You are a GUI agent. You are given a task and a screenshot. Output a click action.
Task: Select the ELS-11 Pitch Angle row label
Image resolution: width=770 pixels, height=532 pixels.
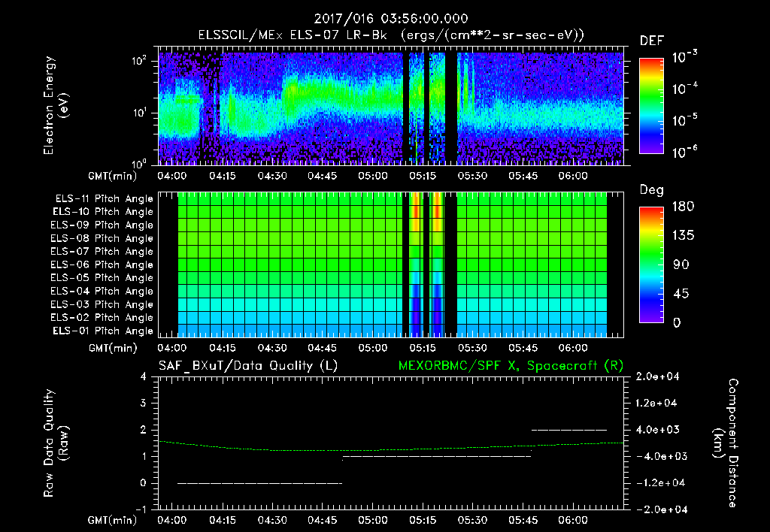104,199
